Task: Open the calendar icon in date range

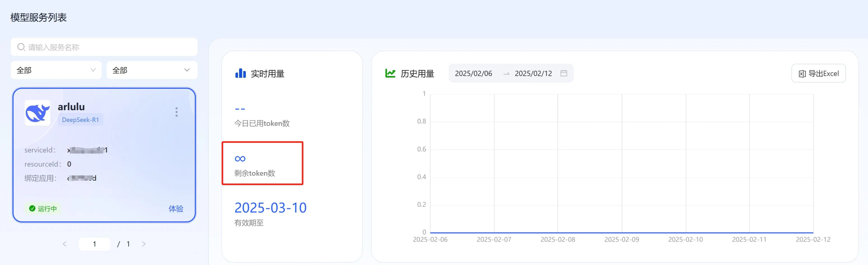Action: [564, 73]
